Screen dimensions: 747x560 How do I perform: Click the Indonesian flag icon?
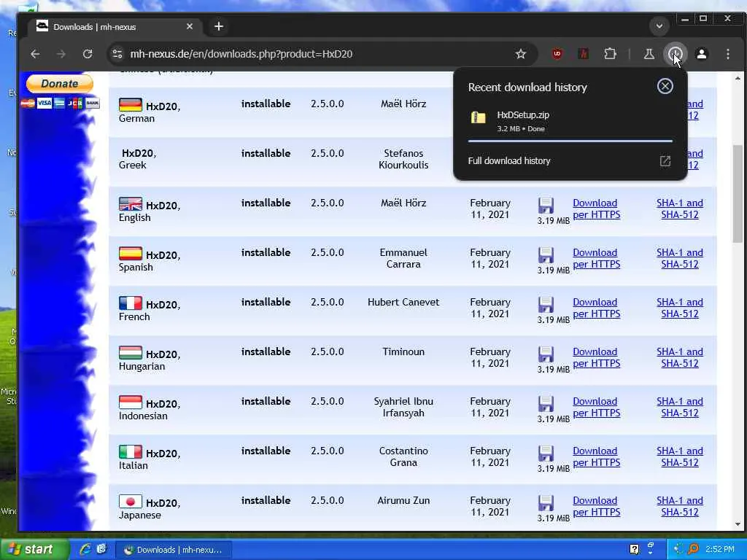(131, 402)
